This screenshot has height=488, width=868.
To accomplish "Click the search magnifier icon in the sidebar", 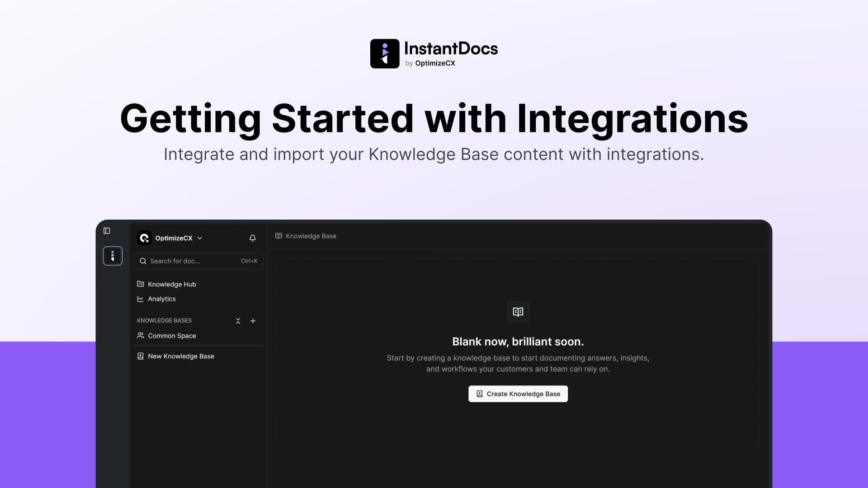I will 143,261.
